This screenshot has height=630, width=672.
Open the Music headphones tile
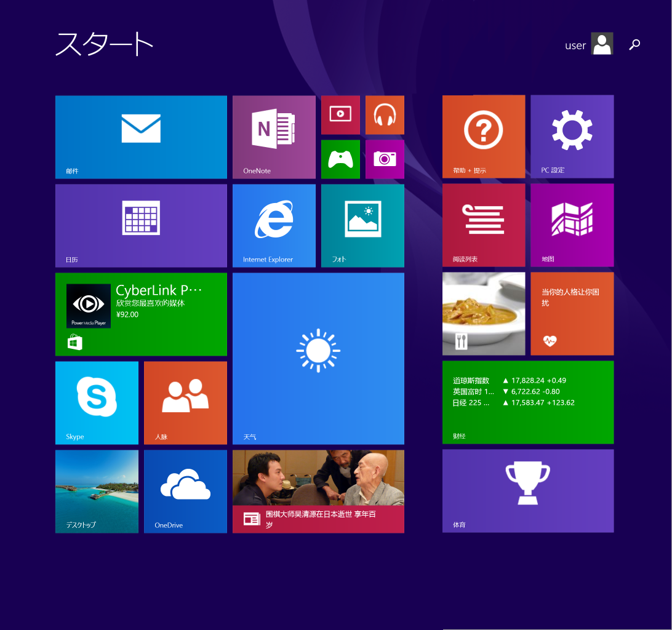(385, 115)
